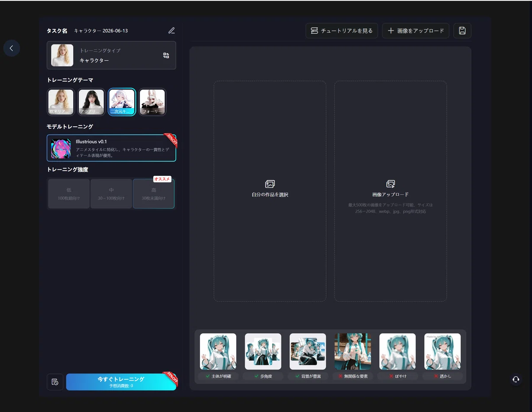Click the Illustrious v0.1 model icon

pyautogui.click(x=61, y=149)
